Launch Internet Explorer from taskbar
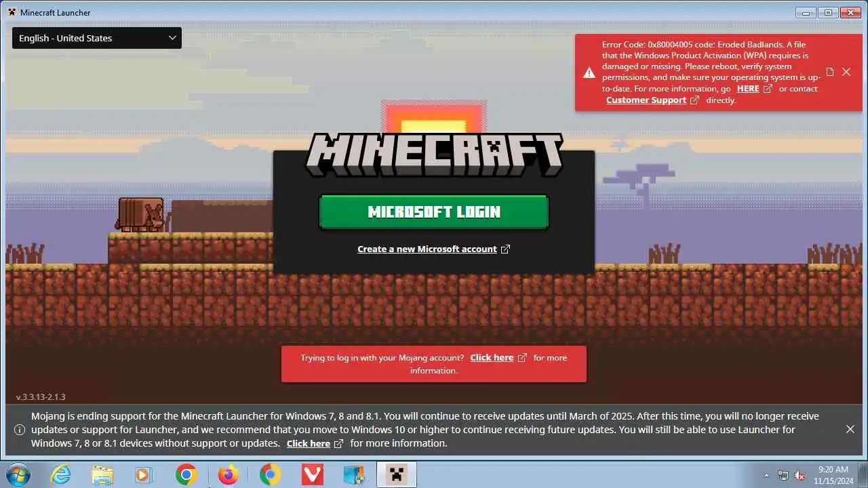 pyautogui.click(x=60, y=475)
